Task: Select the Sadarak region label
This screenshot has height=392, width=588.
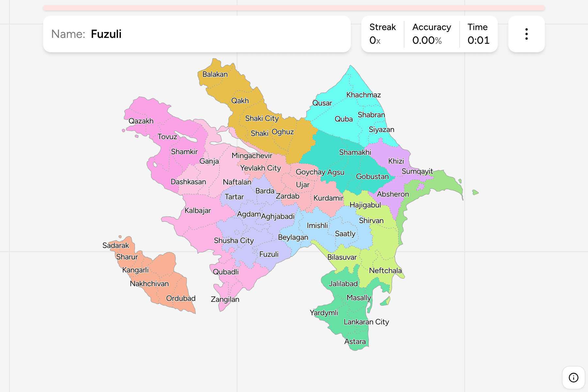Action: 116,246
